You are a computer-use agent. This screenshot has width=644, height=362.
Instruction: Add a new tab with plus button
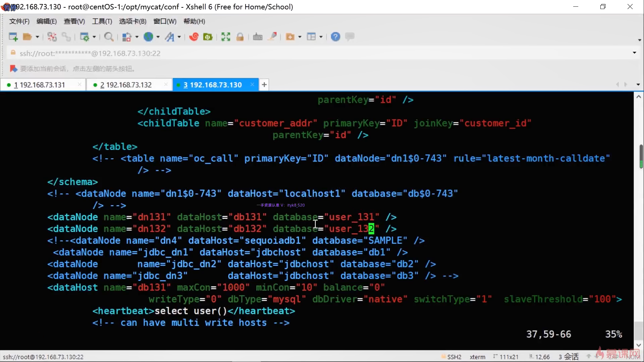(264, 85)
